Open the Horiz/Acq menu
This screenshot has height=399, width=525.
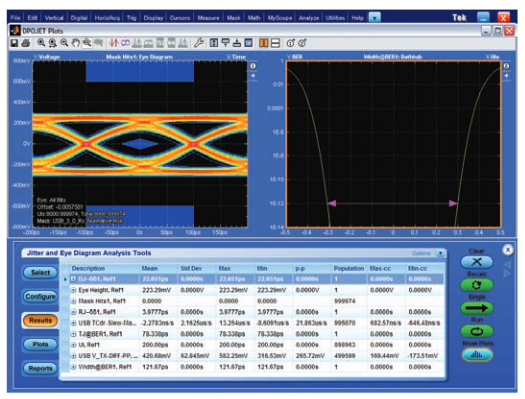click(x=107, y=18)
